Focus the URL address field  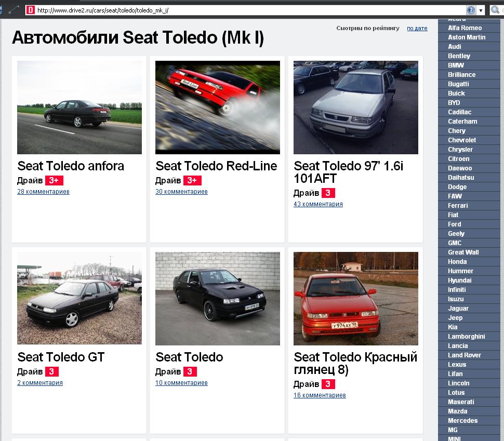click(251, 10)
